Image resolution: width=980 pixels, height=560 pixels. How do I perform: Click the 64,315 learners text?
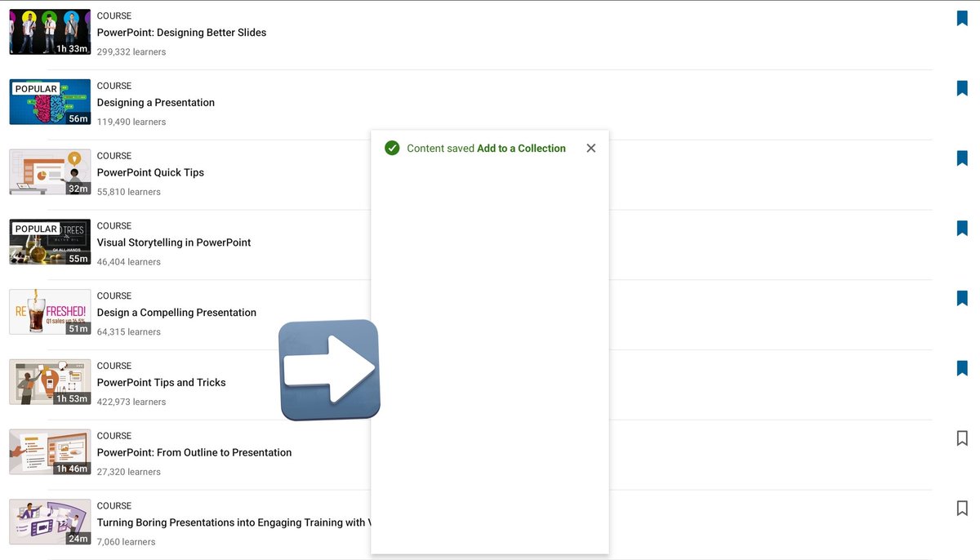coord(129,331)
